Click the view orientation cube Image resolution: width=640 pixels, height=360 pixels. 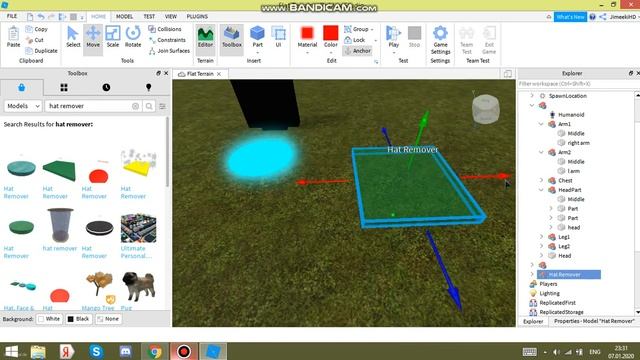(485, 109)
